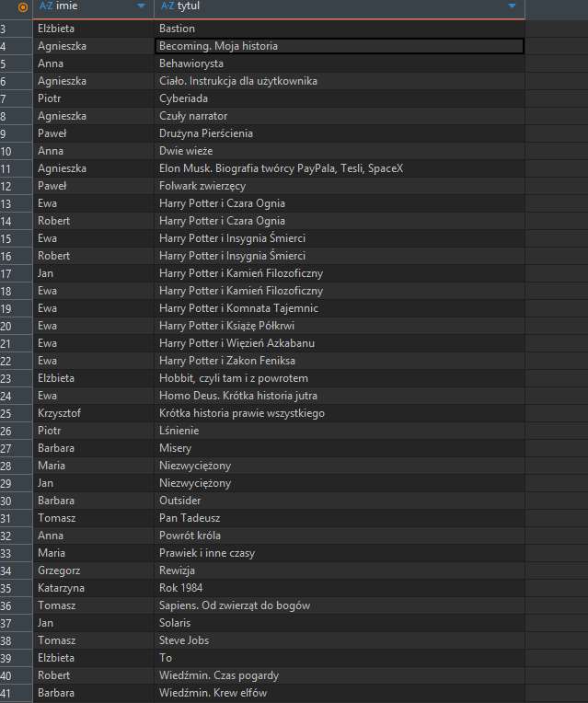Click the cell 'Becoming. Moja historia'
Image resolution: width=588 pixels, height=703 pixels.
(218, 46)
